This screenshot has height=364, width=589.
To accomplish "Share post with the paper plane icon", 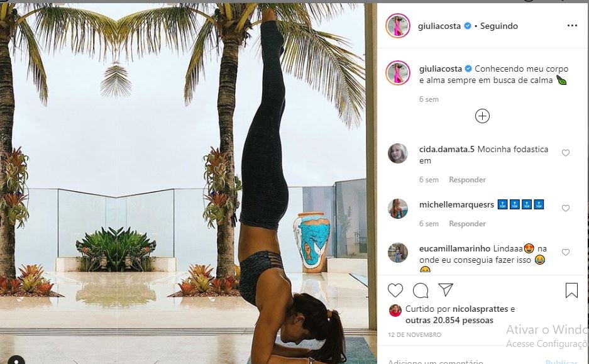I will click(x=446, y=290).
